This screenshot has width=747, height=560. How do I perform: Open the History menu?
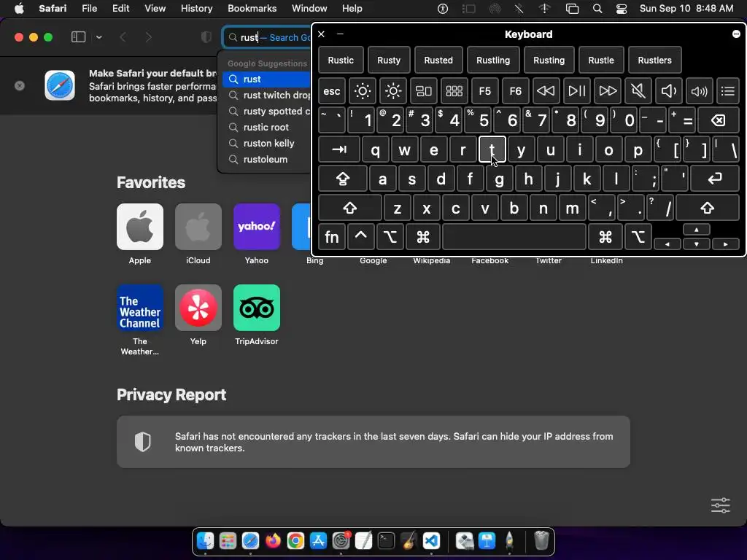197,9
